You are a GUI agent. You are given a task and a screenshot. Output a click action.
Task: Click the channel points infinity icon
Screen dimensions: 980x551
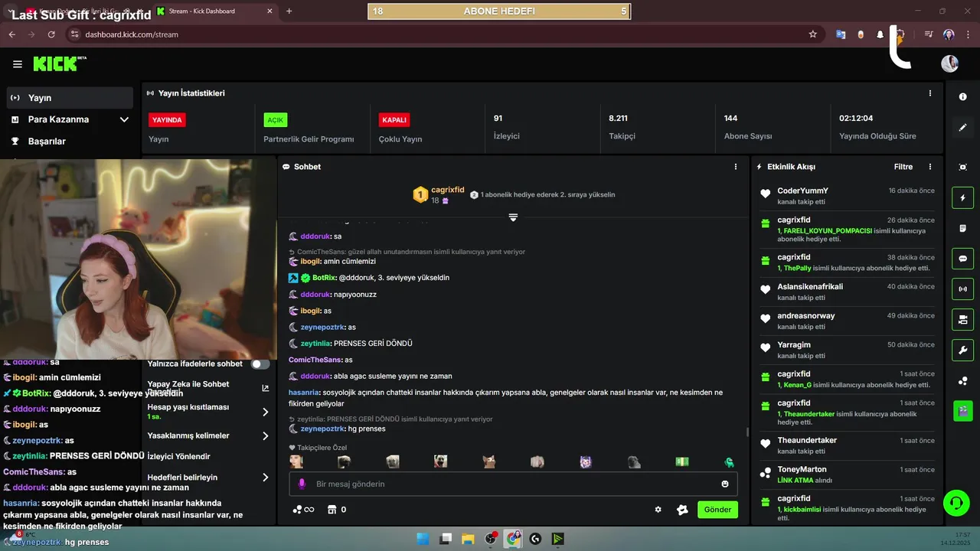pyautogui.click(x=303, y=510)
